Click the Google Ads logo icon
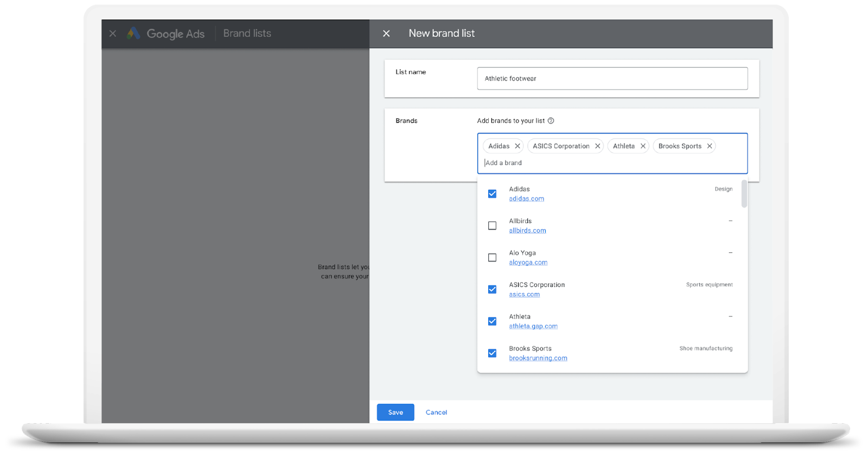Image resolution: width=868 pixels, height=452 pixels. 133,34
